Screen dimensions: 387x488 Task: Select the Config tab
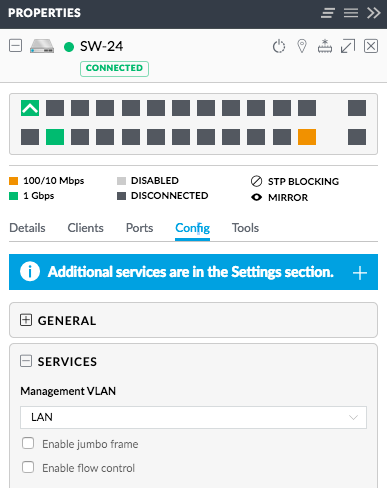(x=193, y=228)
